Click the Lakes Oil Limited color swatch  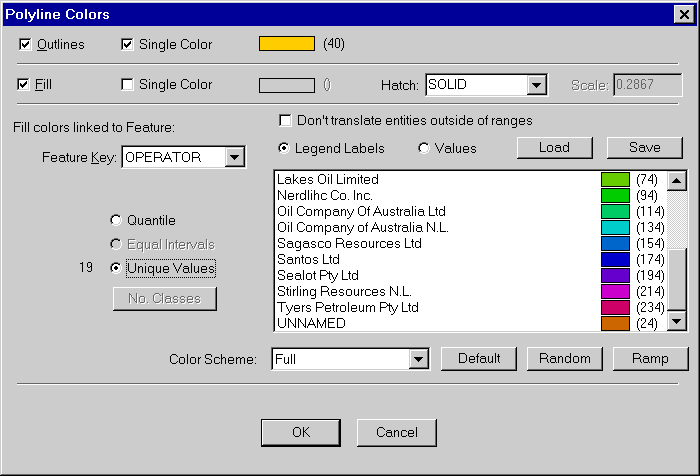tap(615, 180)
